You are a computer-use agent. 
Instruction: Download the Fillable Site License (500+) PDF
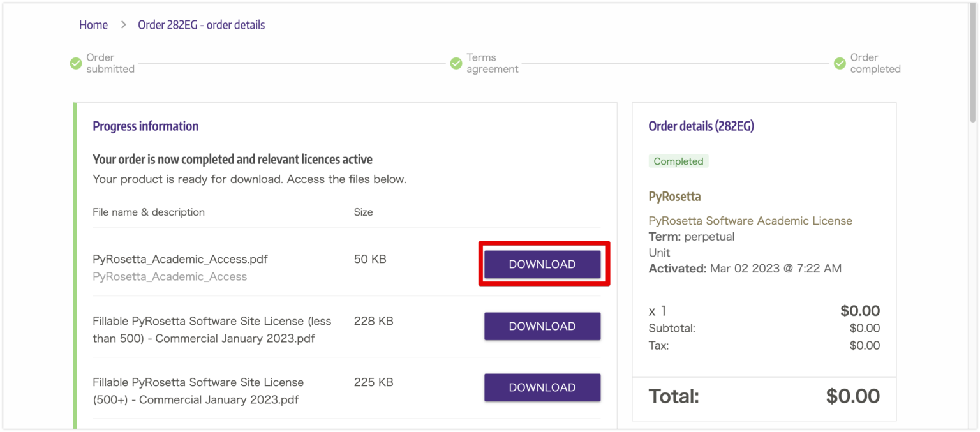tap(542, 387)
